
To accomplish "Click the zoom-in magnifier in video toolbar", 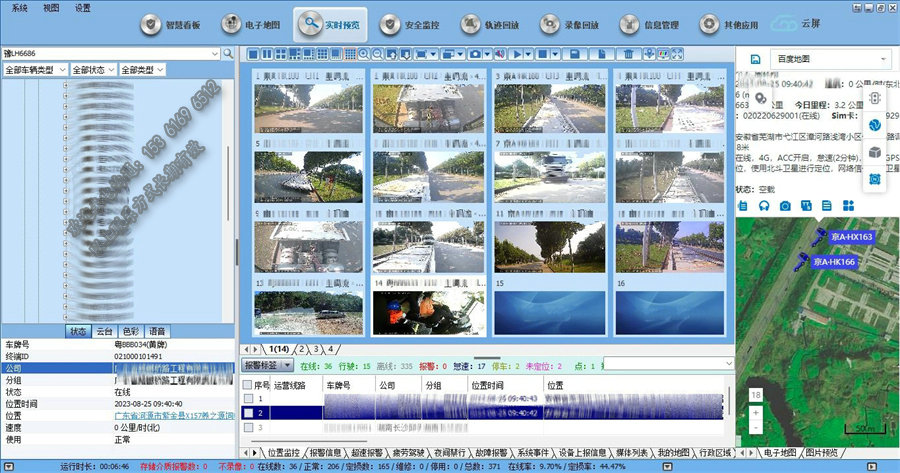I will pos(364,53).
